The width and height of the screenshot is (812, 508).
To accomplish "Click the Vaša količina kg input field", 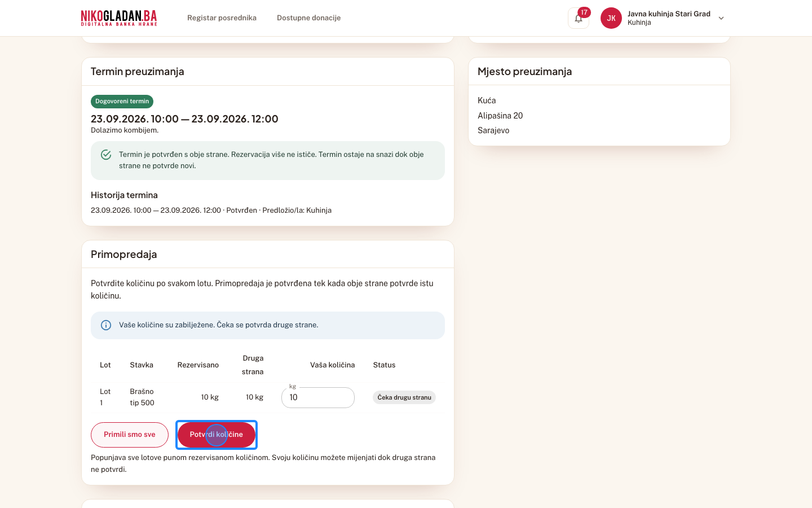I will point(318,397).
